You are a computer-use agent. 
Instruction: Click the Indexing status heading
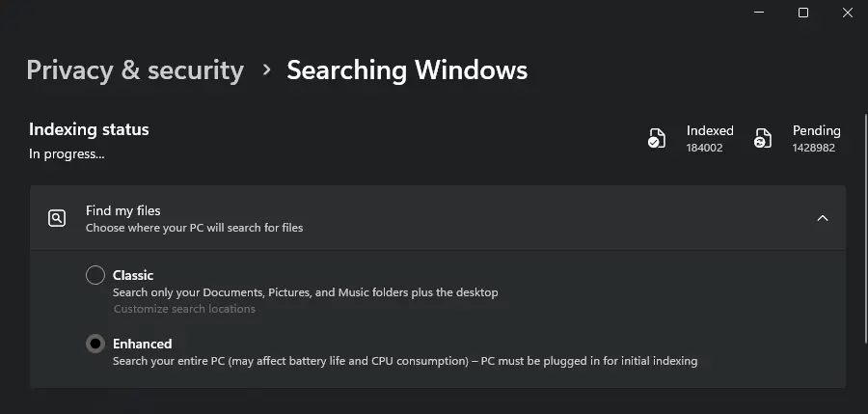point(89,129)
